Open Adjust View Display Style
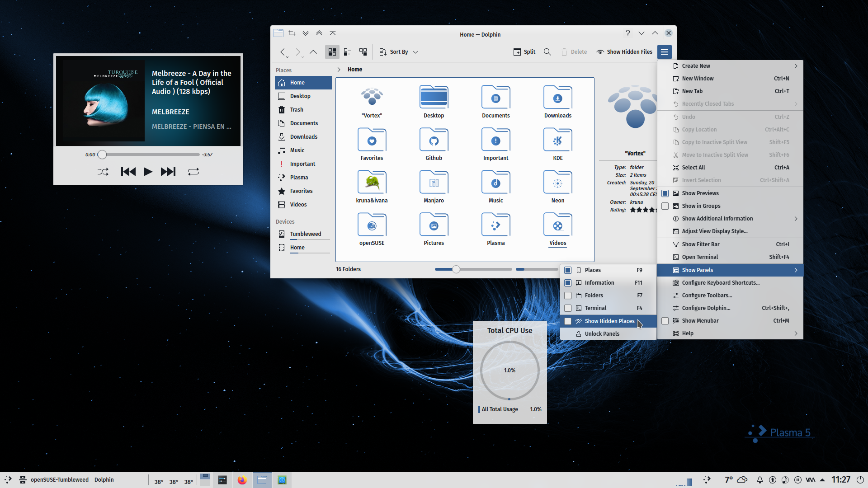This screenshot has height=488, width=868. 730,231
